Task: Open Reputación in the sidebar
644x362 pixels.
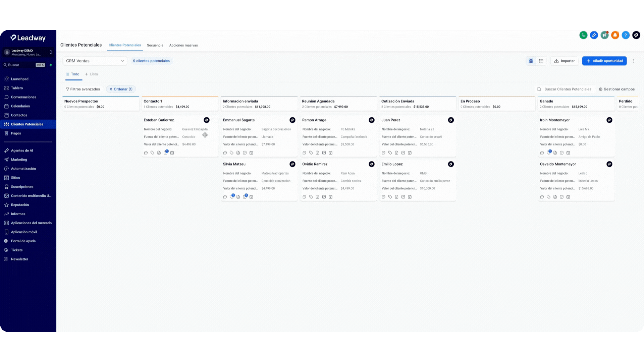Action: 20,205
